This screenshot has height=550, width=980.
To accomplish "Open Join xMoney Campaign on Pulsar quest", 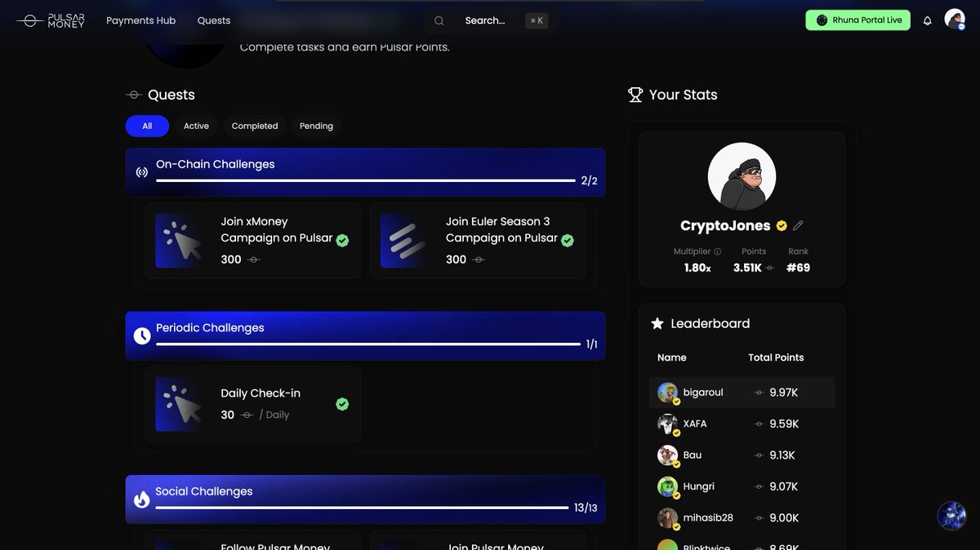I will pyautogui.click(x=253, y=241).
